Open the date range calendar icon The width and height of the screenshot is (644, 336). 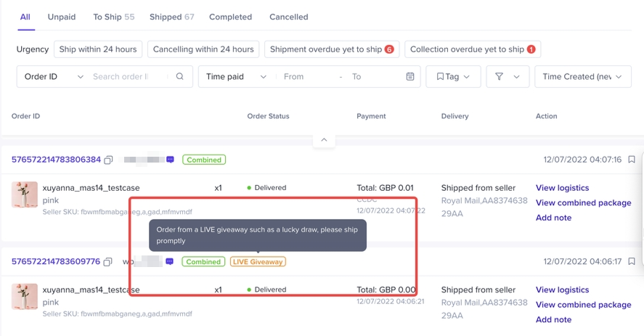(x=410, y=77)
